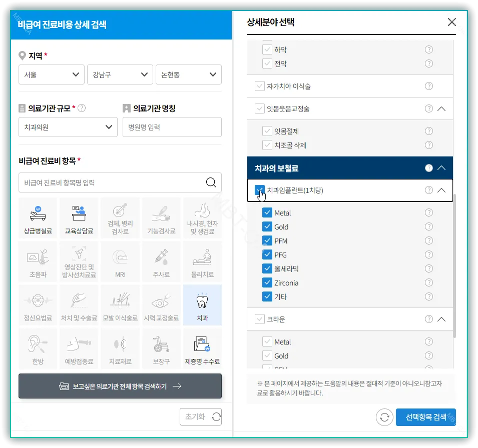The height and width of the screenshot is (448, 478).
Task: Select the 예방접종료 category icon
Action: [79, 348]
